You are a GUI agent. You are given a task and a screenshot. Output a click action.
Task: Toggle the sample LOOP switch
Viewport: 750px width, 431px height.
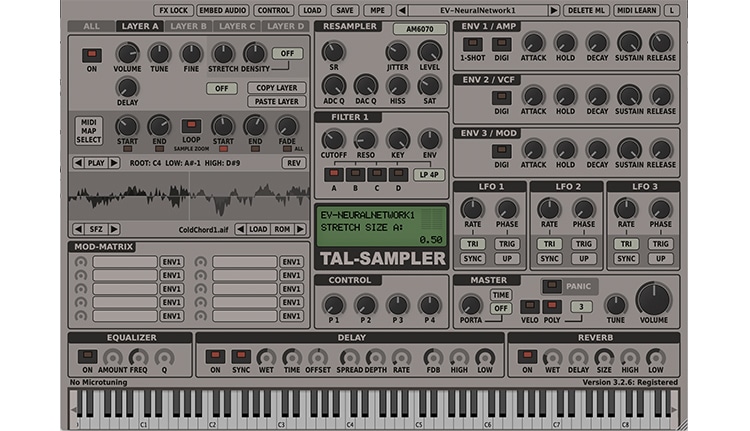[191, 126]
